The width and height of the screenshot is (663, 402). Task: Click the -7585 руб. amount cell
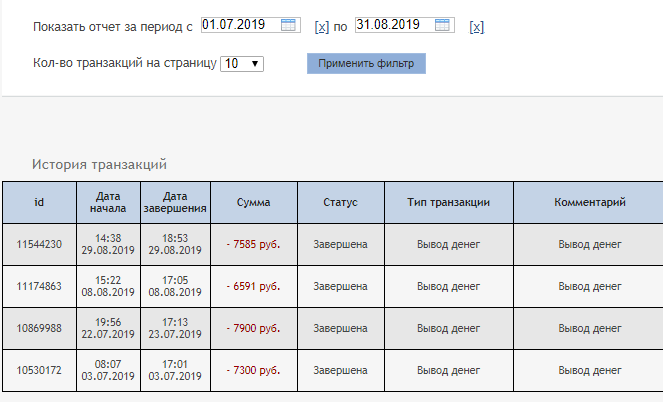(x=253, y=244)
